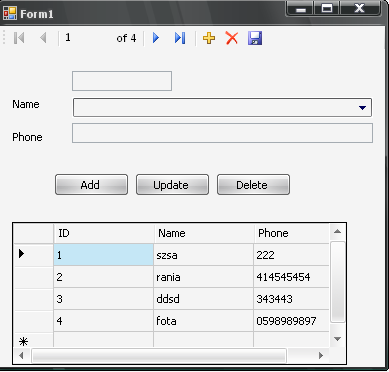Click the current position box showing 1
Viewport: 389px width, 372px height.
[x=87, y=38]
